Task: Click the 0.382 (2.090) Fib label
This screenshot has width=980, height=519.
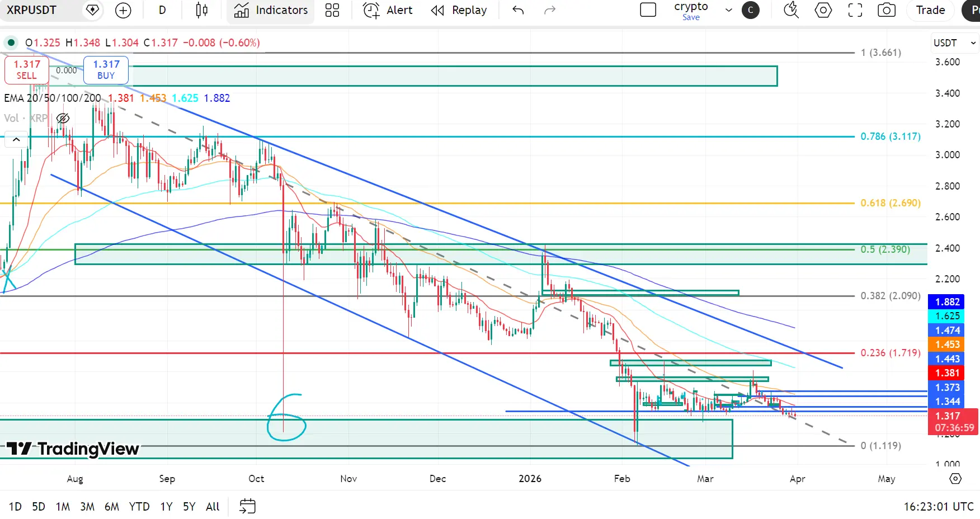Action: (891, 296)
